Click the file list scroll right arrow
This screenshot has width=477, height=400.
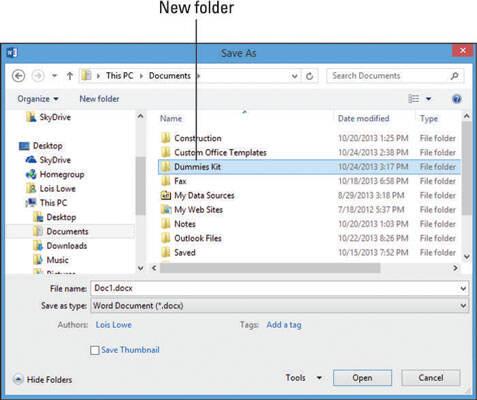click(x=455, y=268)
